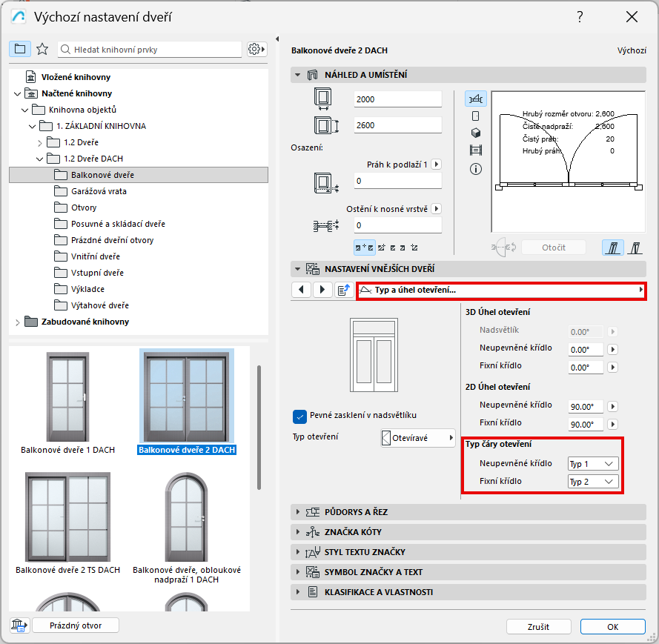Select arched Balkonové dveře obloukové nadpraží thumbnail
The image size is (659, 644).
[x=187, y=517]
